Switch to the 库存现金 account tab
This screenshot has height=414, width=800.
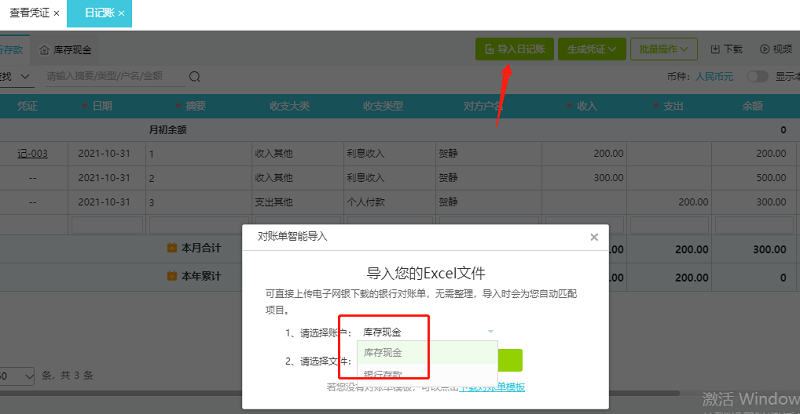[x=66, y=50]
